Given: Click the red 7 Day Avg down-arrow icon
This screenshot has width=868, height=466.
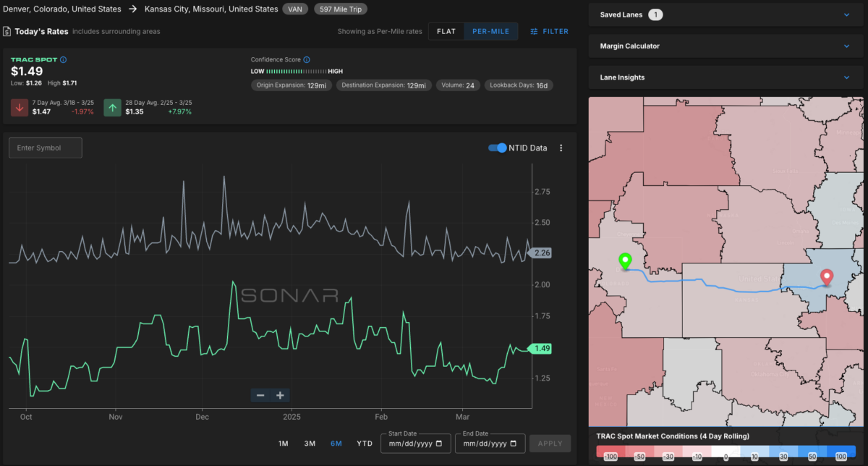Looking at the screenshot, I should coord(19,108).
